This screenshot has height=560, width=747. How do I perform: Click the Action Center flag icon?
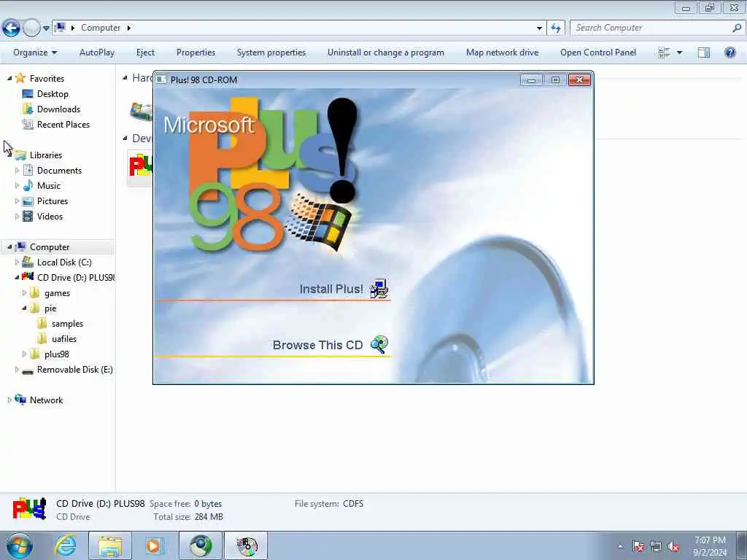(x=638, y=547)
